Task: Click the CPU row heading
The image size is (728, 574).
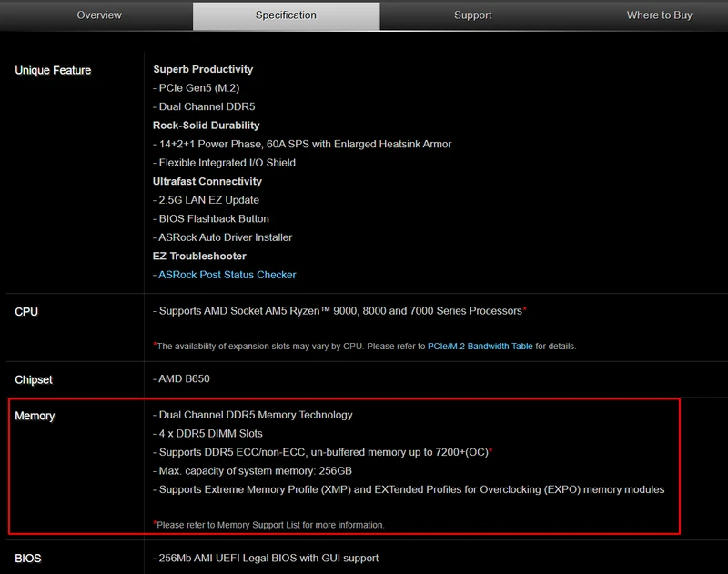Action: coord(26,312)
